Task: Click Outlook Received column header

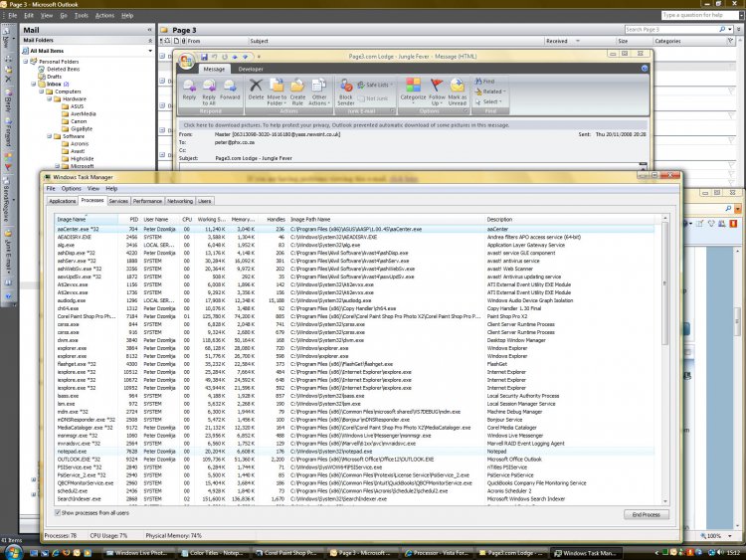Action: click(x=563, y=42)
